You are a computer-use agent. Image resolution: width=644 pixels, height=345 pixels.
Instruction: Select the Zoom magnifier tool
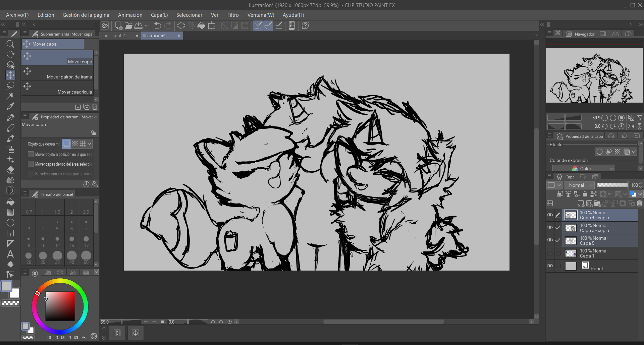point(10,44)
